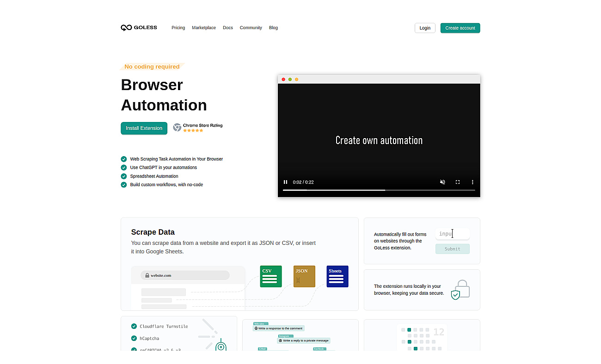Pause the demo video
The width and height of the screenshot is (601, 364).
click(x=286, y=182)
